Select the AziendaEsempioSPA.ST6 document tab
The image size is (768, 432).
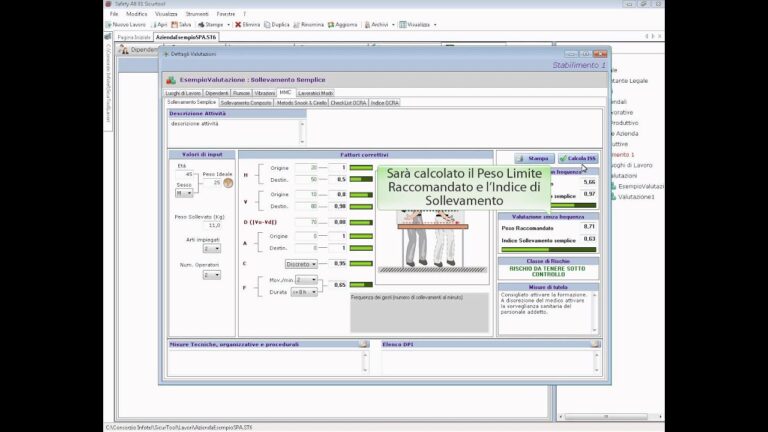point(186,37)
